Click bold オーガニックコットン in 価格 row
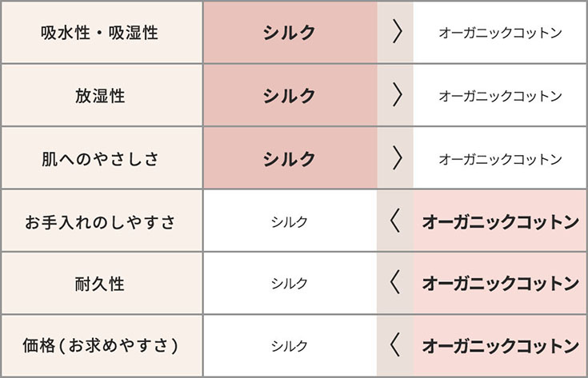Viewport: 588px width, 378px height. click(500, 346)
